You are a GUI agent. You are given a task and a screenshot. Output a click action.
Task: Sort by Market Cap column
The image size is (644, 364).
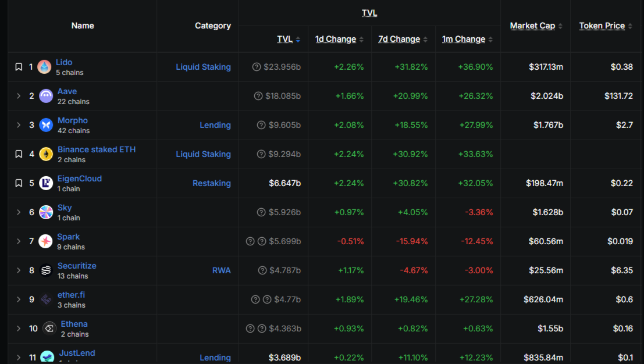pos(536,26)
